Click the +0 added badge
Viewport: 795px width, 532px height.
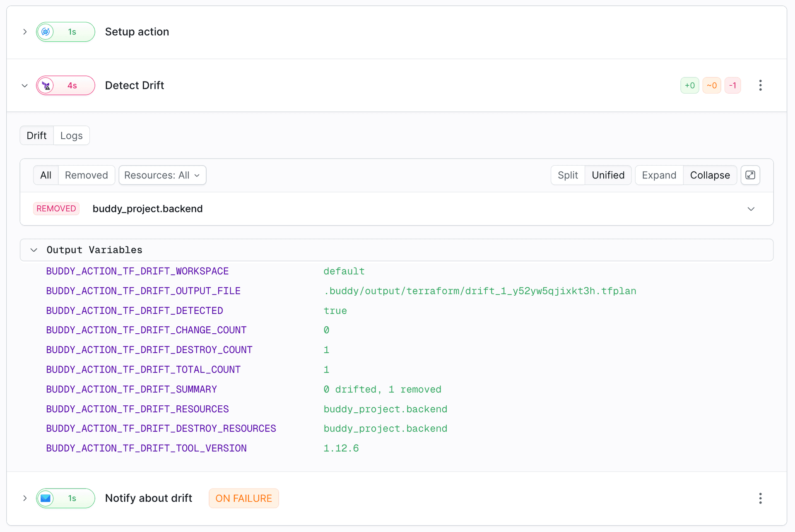[x=690, y=86]
